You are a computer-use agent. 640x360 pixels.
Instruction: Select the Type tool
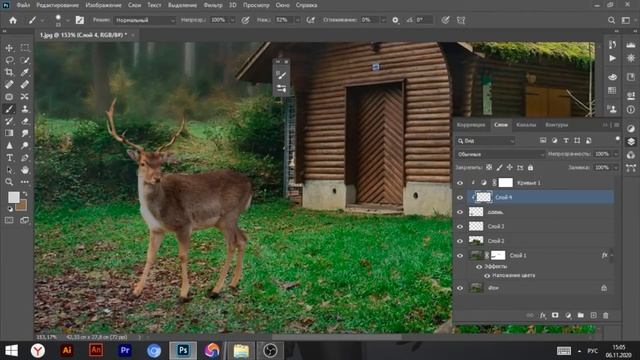pos(9,158)
